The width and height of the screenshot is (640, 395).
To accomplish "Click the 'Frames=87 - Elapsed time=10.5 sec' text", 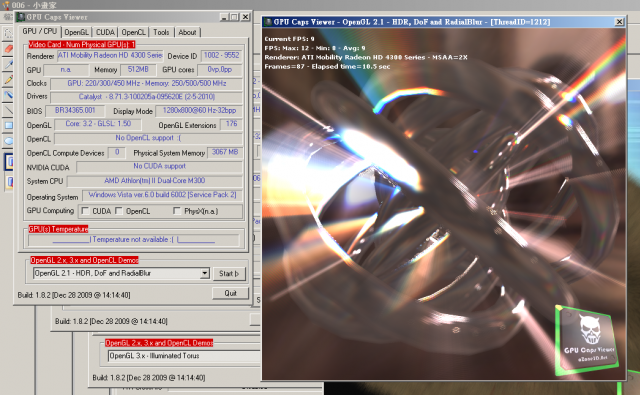I will (x=327, y=67).
